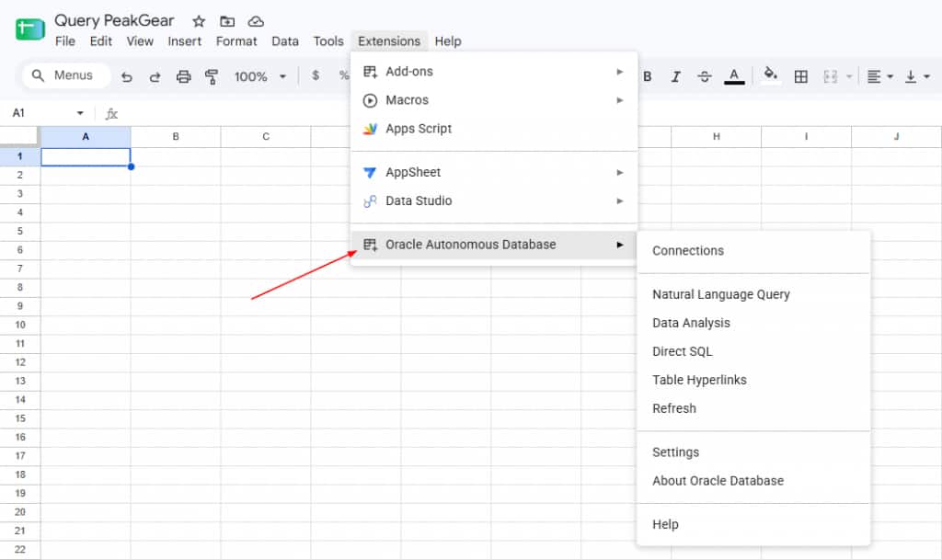Select row 22 header
This screenshot has width=942, height=560.
click(x=20, y=549)
